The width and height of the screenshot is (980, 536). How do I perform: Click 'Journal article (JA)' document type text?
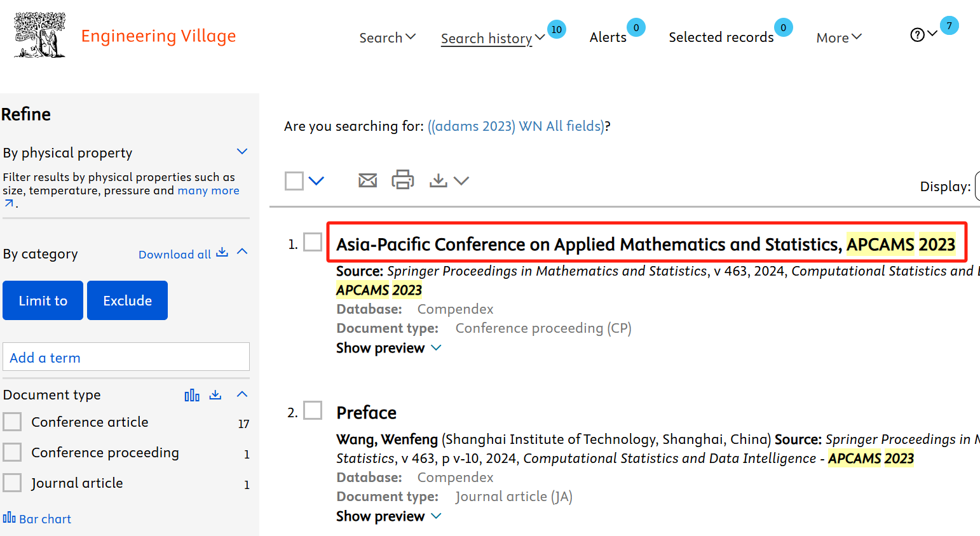pyautogui.click(x=514, y=497)
